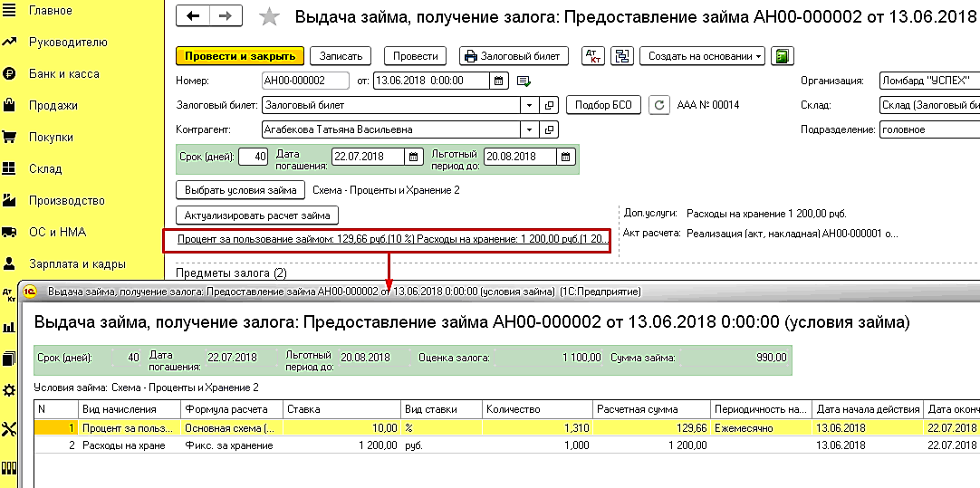Open the document structure icon in toolbar
This screenshot has width=980, height=488.
tap(622, 55)
